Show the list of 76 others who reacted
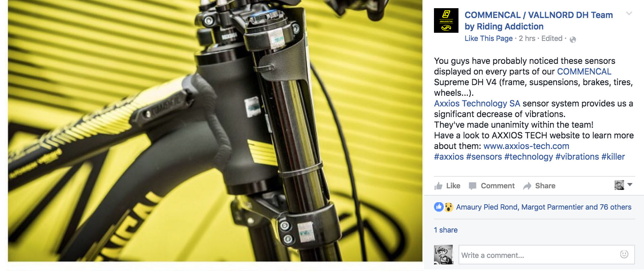 pos(615,207)
